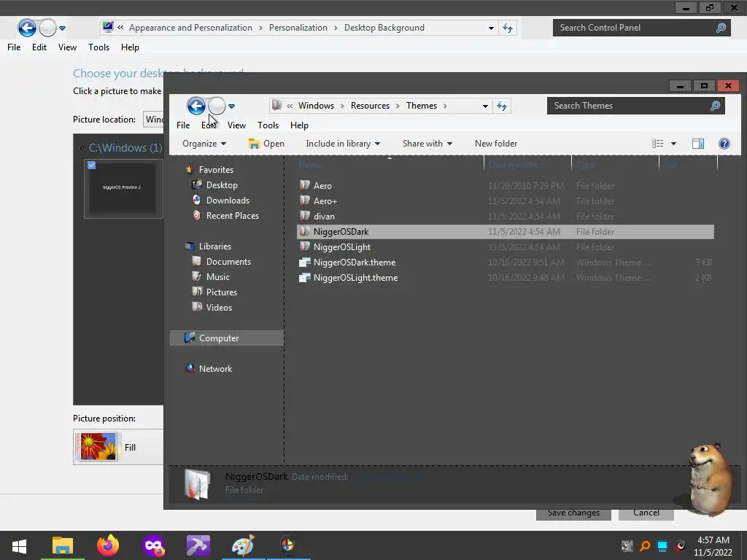Open recent pages dropdown in Themes window
Image resolution: width=747 pixels, height=560 pixels.
coord(231,106)
